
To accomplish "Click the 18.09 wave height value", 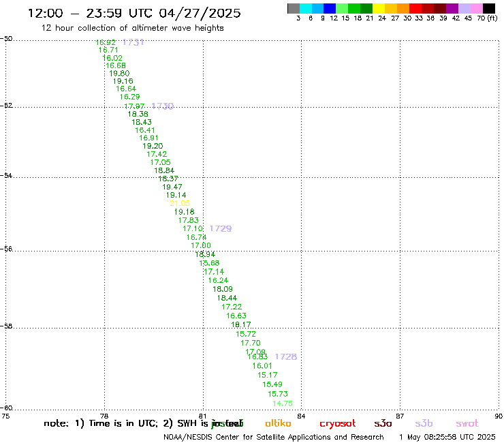I will point(223,289).
